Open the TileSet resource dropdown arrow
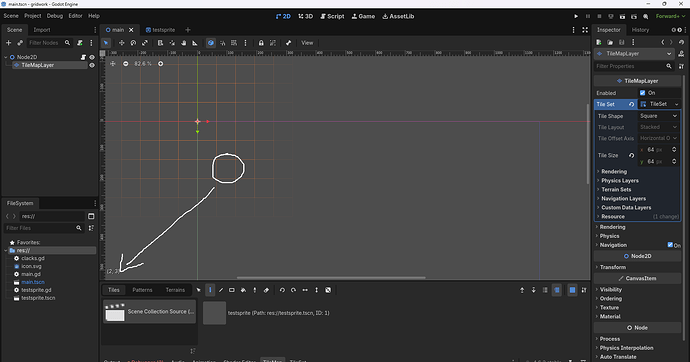Viewport: 690px width, 362px height. tap(677, 104)
